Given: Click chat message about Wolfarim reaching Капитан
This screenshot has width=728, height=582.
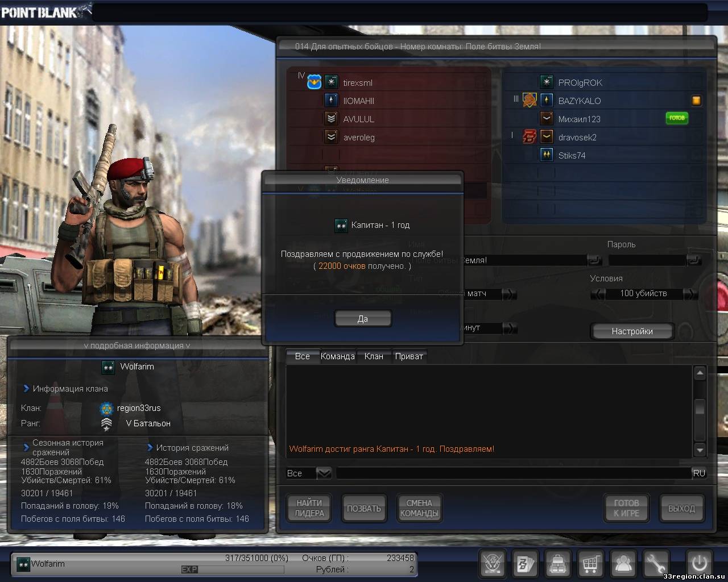Looking at the screenshot, I should point(391,449).
